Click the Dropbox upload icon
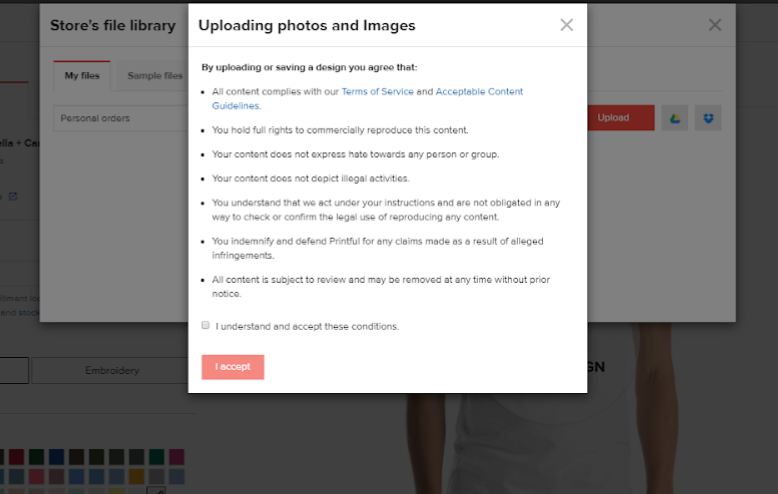778x494 pixels. 708,118
